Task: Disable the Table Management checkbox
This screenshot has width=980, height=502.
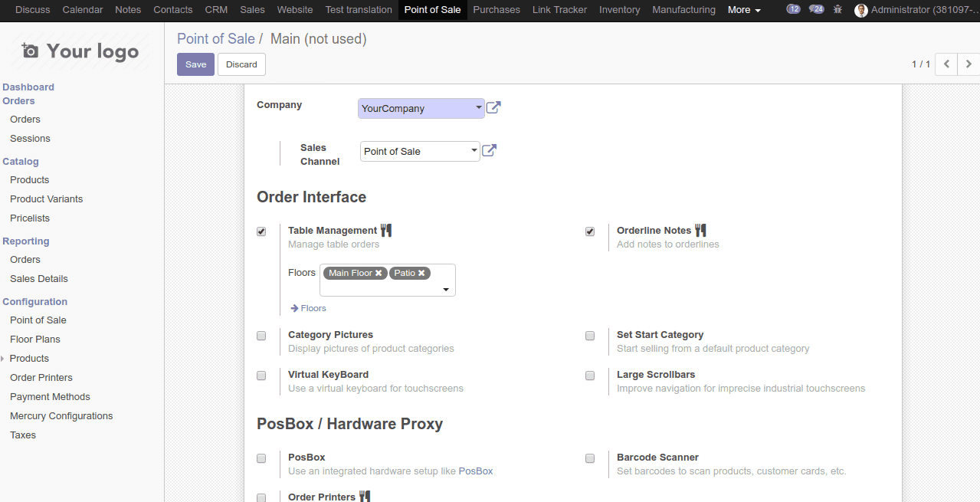Action: click(261, 231)
